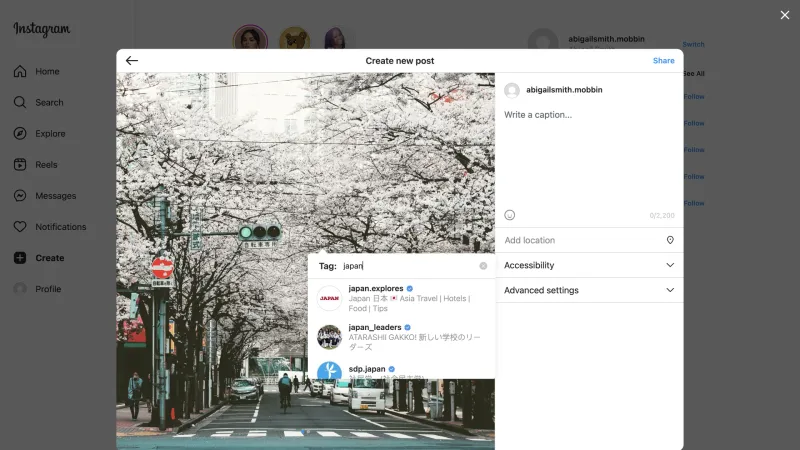Screen dimensions: 800x450
Task: Clear the tag search text
Action: tap(483, 266)
